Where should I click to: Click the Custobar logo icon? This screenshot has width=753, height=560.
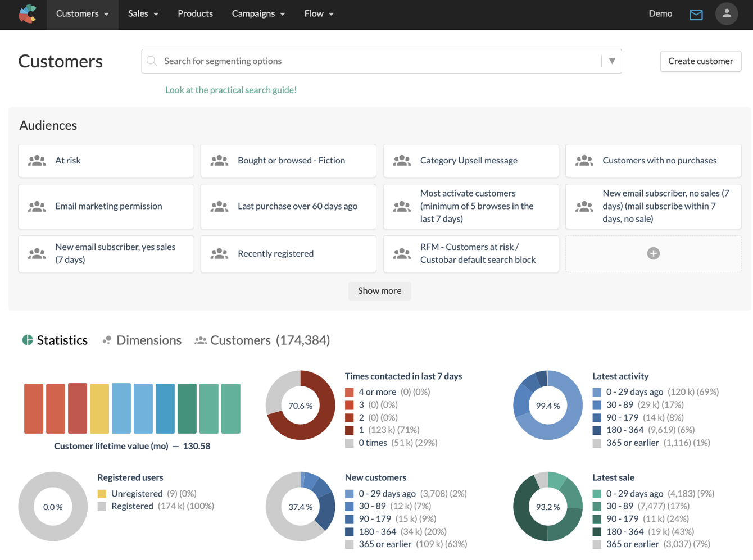pyautogui.click(x=28, y=14)
